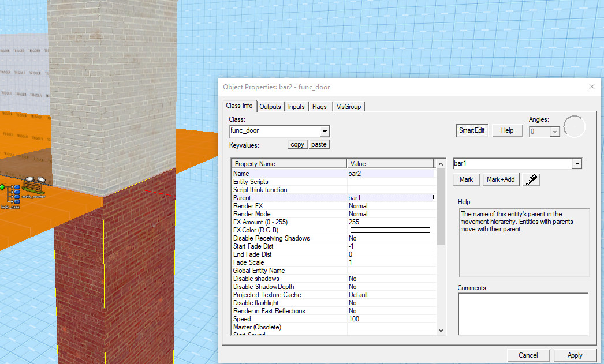Viewport: 604px width, 364px height.
Task: Click the eyedropper entity picker icon
Action: (x=530, y=179)
